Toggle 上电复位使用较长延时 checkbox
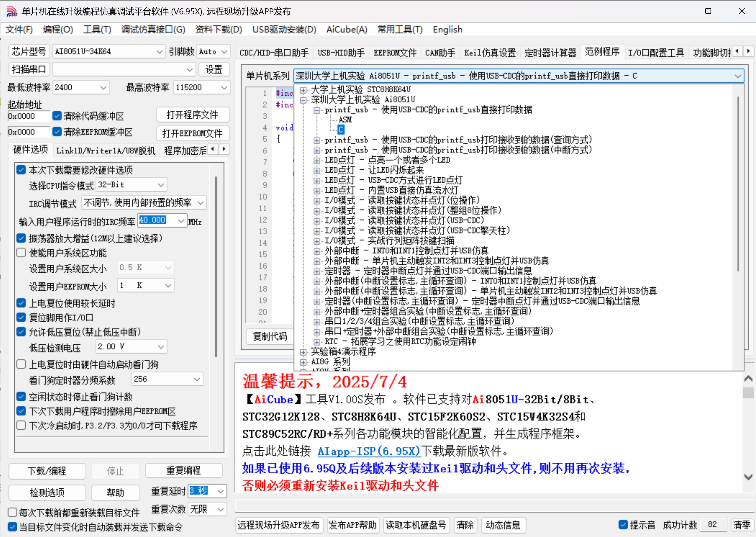 pyautogui.click(x=21, y=303)
